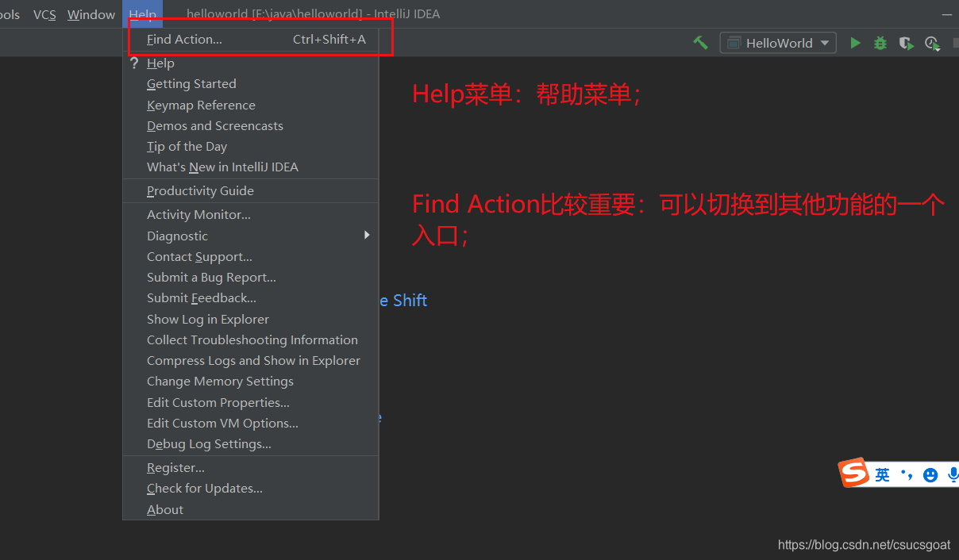Run HelloWorld with Coverage shield icon
Viewport: 959px width, 560px height.
click(x=906, y=43)
